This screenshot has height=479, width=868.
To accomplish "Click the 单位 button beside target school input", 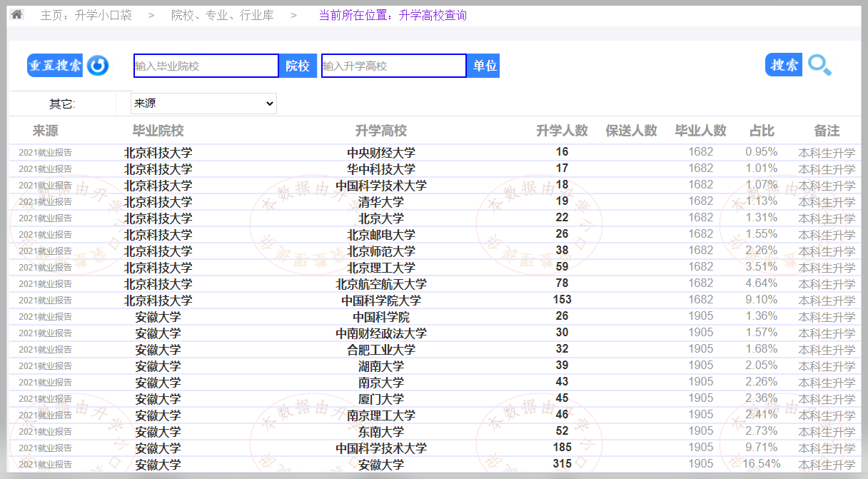I will point(484,66).
